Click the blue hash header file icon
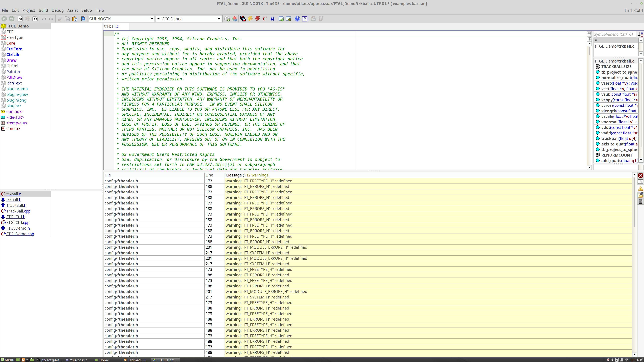 coord(273,19)
